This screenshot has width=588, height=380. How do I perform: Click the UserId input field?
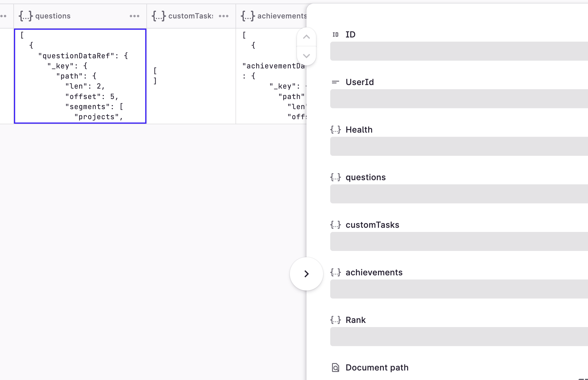coord(459,99)
